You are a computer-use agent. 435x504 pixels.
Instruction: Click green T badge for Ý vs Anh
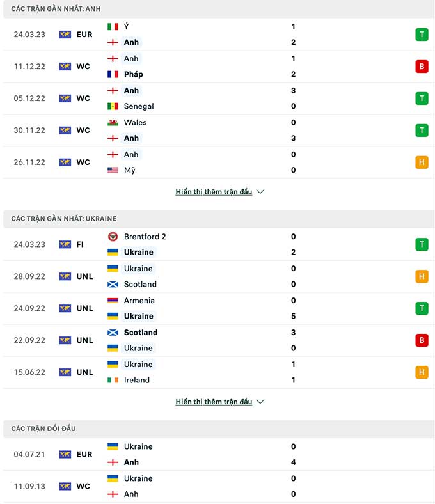point(422,35)
